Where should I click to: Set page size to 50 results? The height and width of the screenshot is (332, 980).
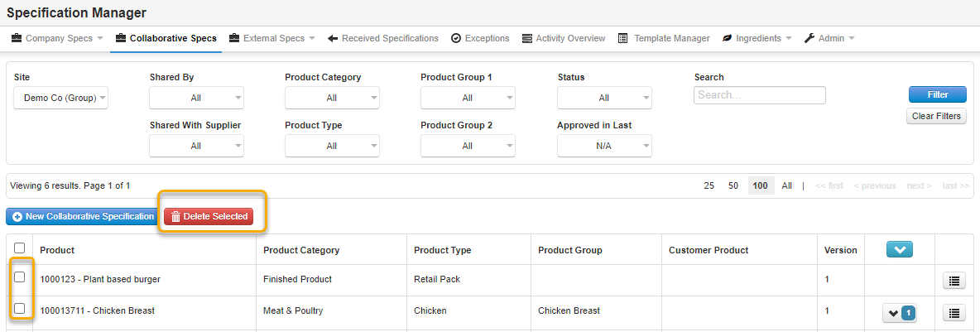[x=733, y=186]
